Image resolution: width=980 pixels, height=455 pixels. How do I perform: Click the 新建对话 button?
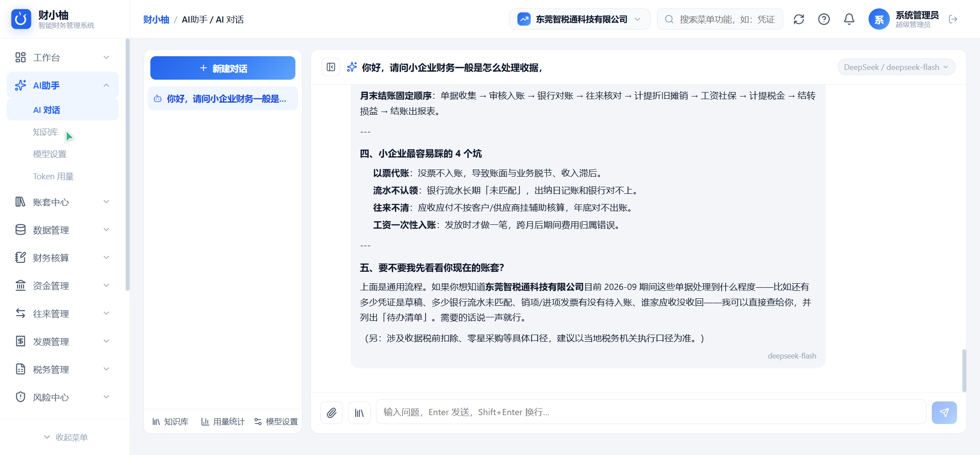tap(223, 68)
